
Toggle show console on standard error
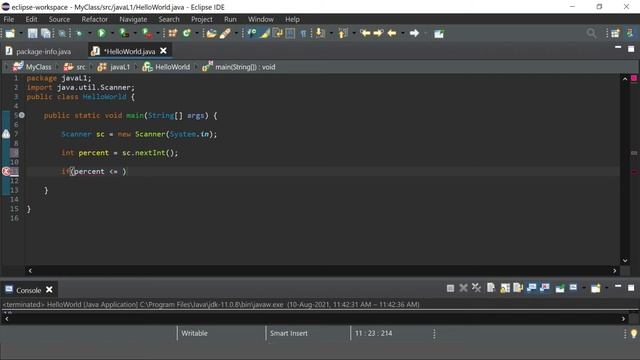pos(545,287)
